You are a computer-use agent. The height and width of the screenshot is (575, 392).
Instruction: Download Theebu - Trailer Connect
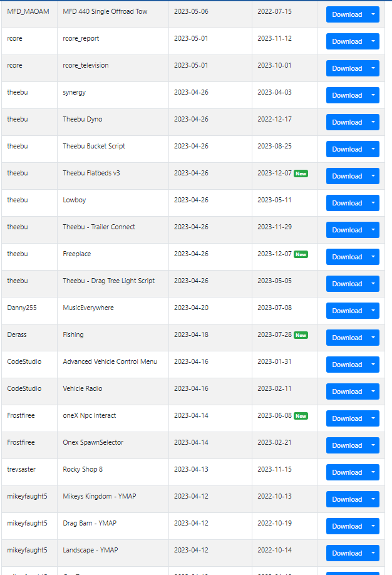[x=347, y=230]
